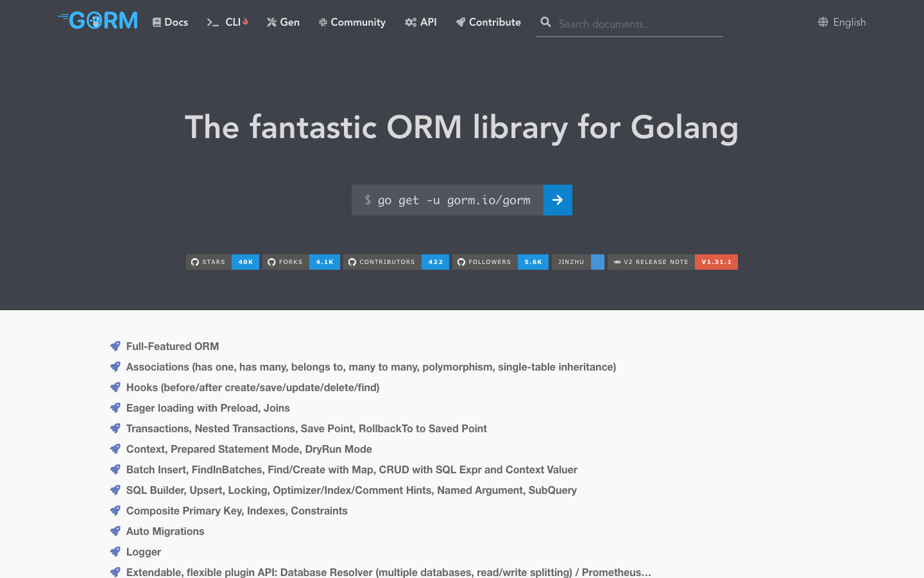The height and width of the screenshot is (578, 924).
Task: Open the CLI navigation link
Action: pyautogui.click(x=227, y=22)
